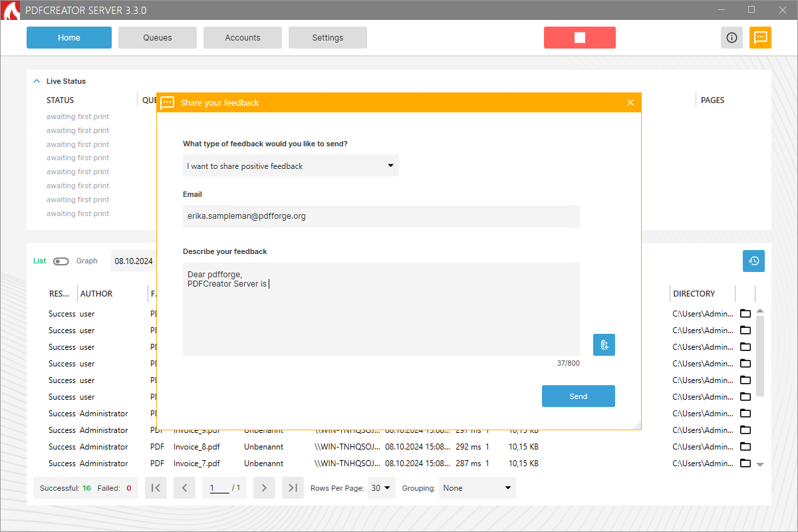798x532 pixels.
Task: Close the Share your feedback dialog
Action: (x=630, y=102)
